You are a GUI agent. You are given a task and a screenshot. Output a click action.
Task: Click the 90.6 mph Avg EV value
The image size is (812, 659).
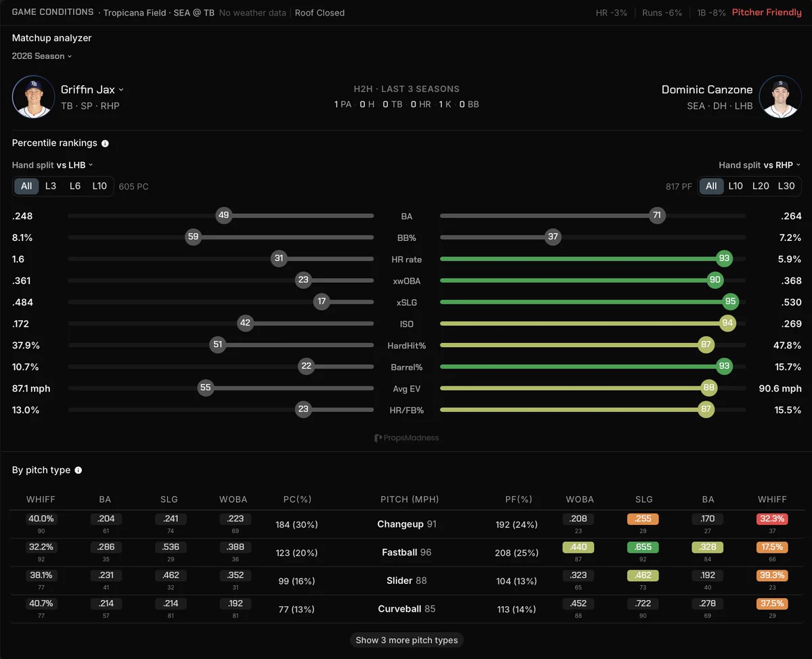coord(780,389)
